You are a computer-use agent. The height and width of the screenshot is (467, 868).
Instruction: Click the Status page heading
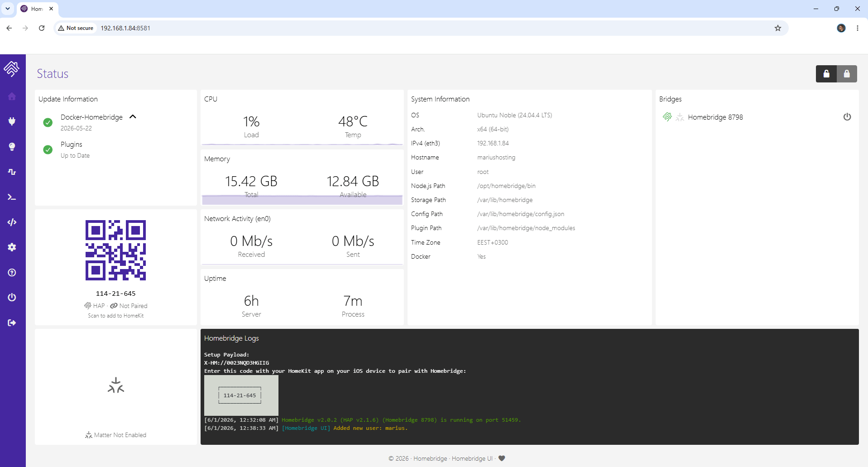pyautogui.click(x=53, y=74)
